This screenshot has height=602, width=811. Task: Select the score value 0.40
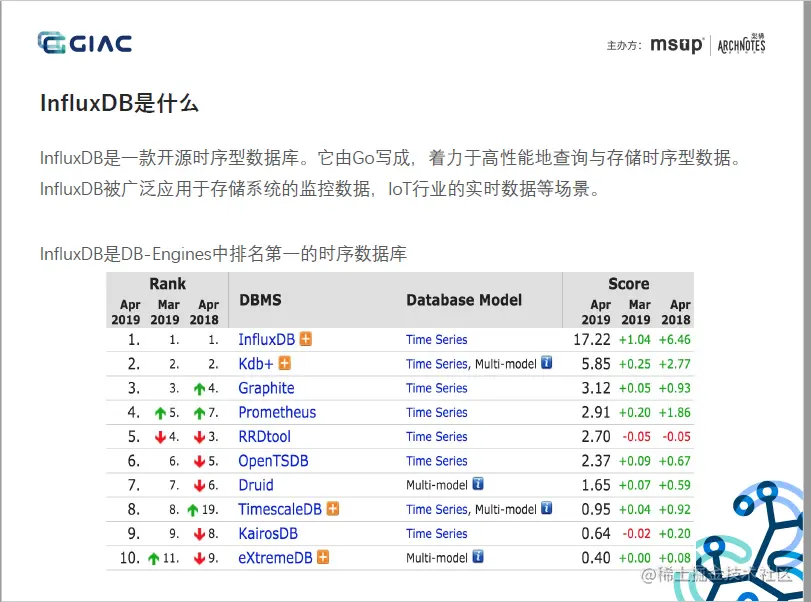coord(596,558)
